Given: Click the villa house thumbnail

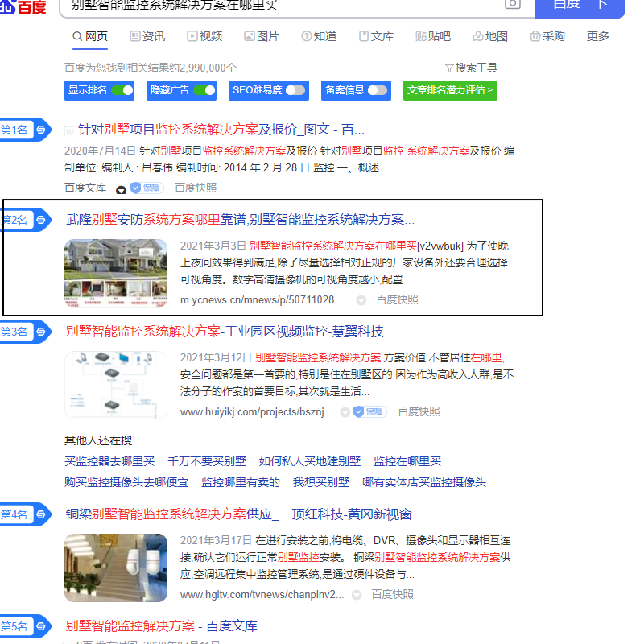Looking at the screenshot, I should [116, 273].
